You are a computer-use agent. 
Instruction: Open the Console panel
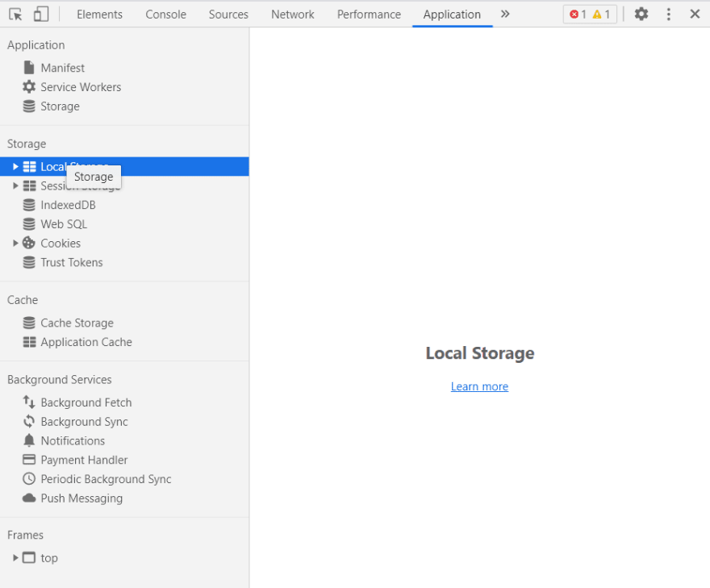(165, 14)
